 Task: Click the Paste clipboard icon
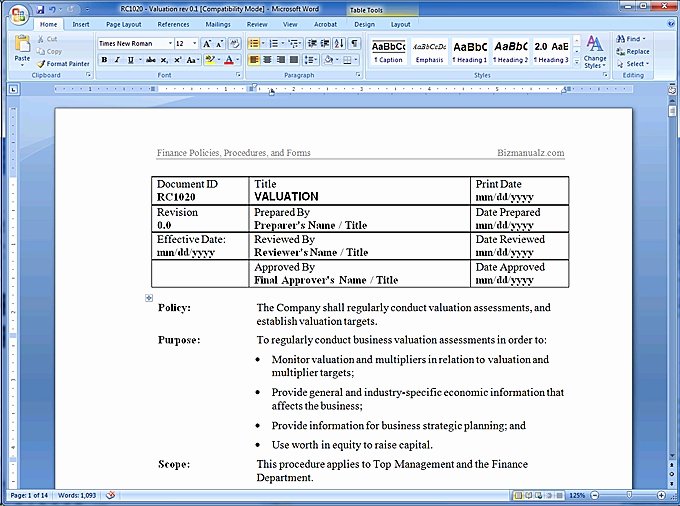point(22,45)
